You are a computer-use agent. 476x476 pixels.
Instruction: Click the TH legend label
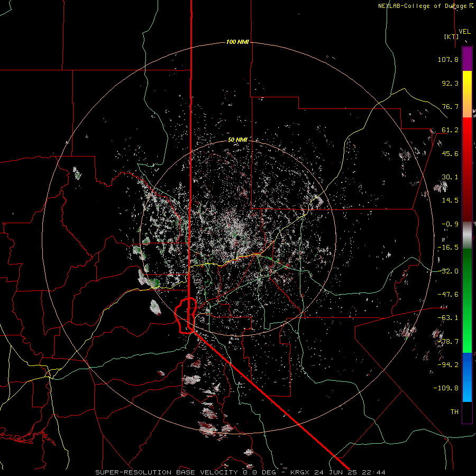point(454,412)
